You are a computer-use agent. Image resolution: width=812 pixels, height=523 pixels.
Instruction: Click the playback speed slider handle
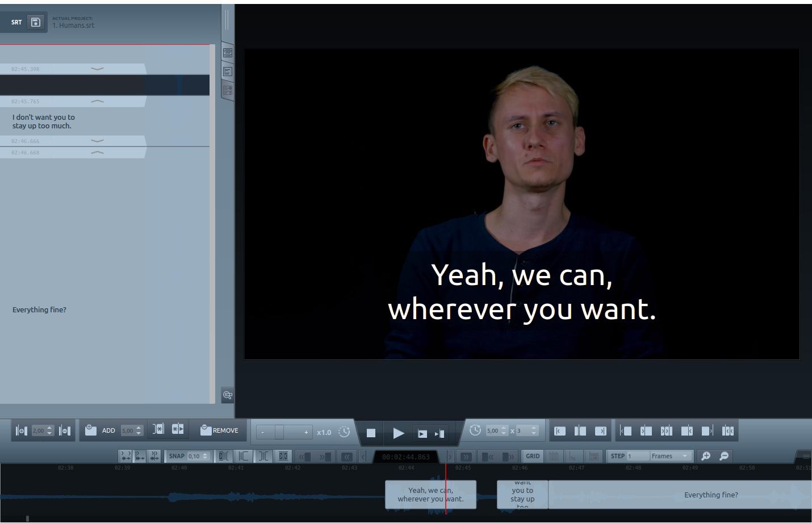tap(279, 432)
